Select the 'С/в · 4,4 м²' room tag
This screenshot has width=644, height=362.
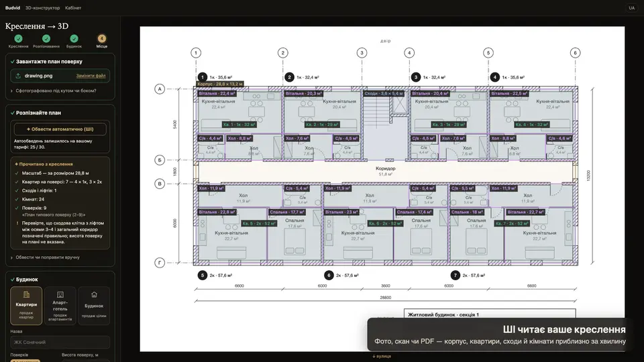[x=210, y=139]
